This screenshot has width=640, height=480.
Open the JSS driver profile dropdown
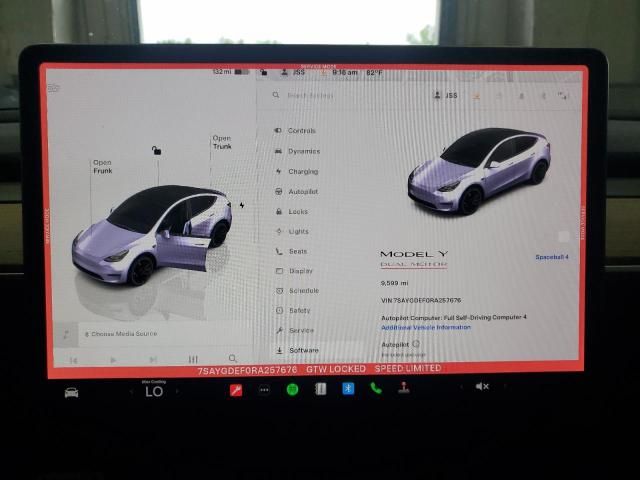445,96
